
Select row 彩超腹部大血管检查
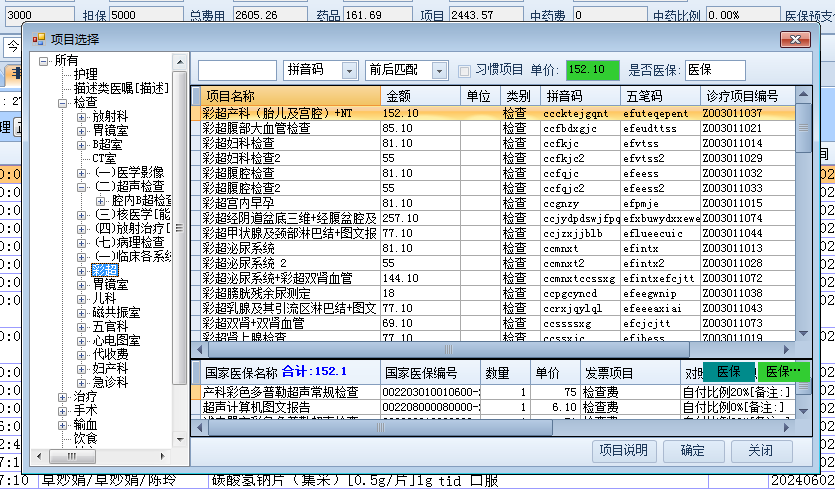point(493,128)
